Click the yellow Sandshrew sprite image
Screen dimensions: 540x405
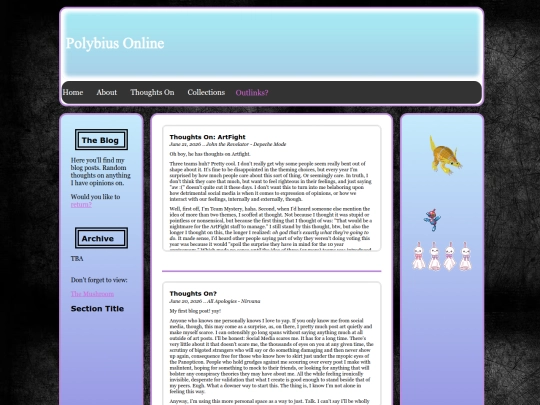point(445,155)
